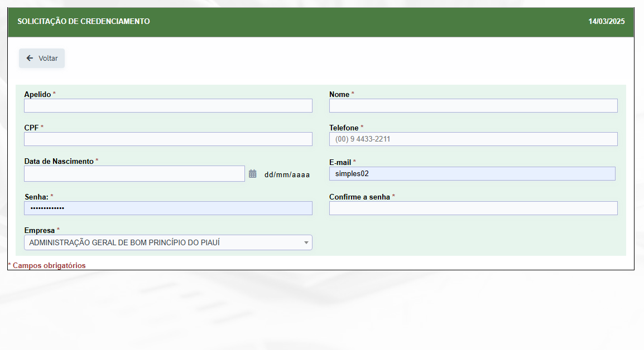
Task: Click the Campos obrigatórios note
Action: pos(47,265)
